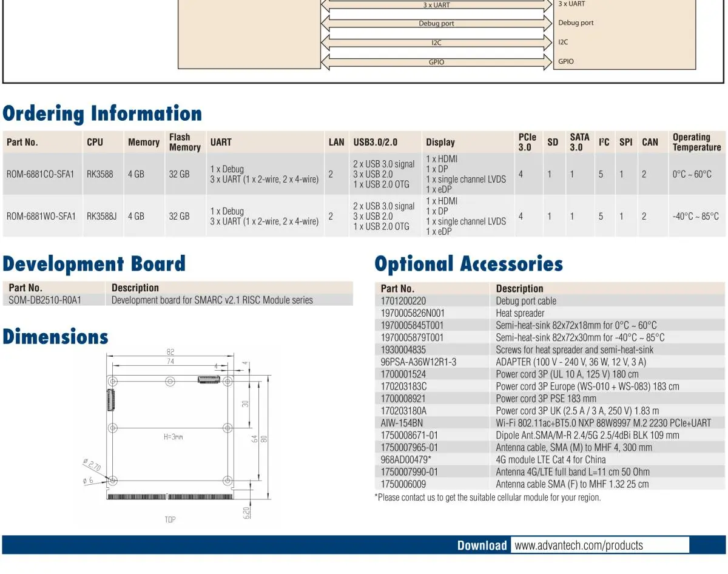This screenshot has height=574, width=728.
Task: Select the 0°C ~ 60°C temperature cell
Action: click(692, 174)
